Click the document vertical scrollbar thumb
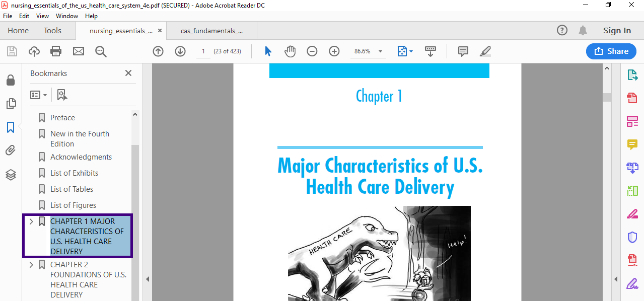This screenshot has width=644, height=301. coord(607,97)
